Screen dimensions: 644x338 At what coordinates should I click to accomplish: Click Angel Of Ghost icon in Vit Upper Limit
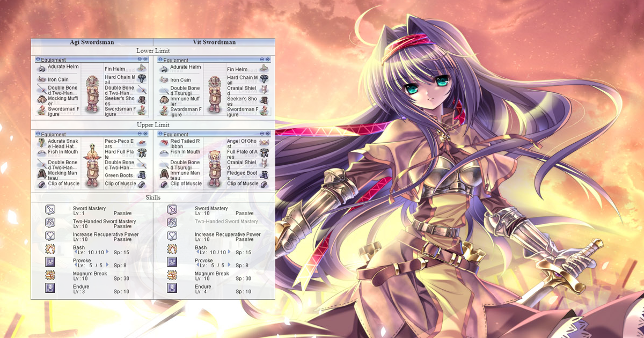pos(264,143)
